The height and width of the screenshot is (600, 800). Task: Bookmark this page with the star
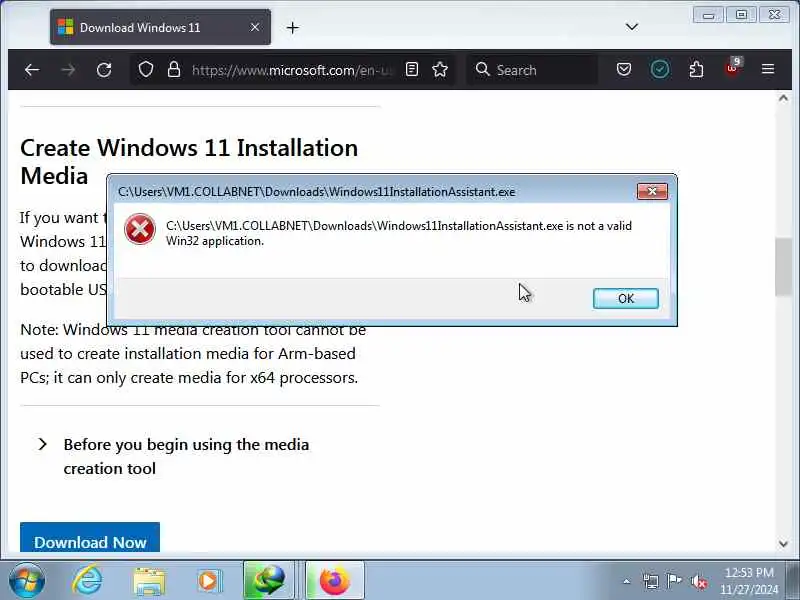[440, 69]
